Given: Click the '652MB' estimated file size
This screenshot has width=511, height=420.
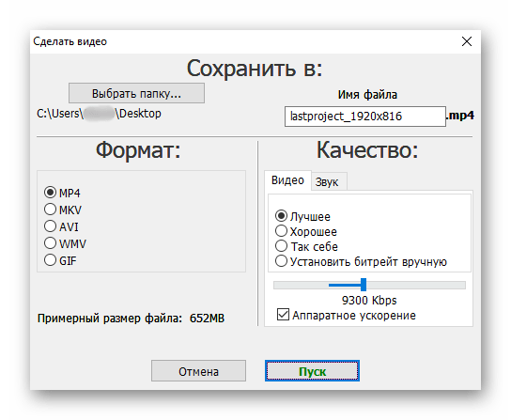Looking at the screenshot, I should pyautogui.click(x=207, y=319).
